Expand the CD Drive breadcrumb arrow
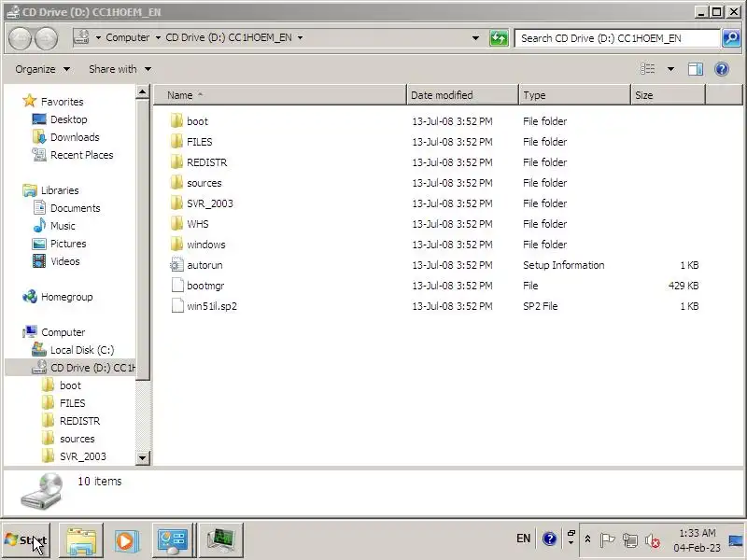 click(300, 37)
